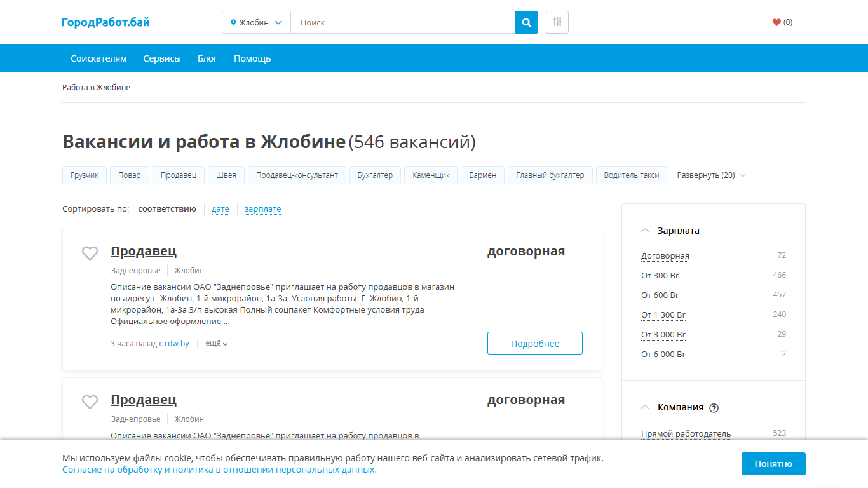Open the ГородРабот.бай logo homepage
868x488 pixels.
tap(106, 22)
